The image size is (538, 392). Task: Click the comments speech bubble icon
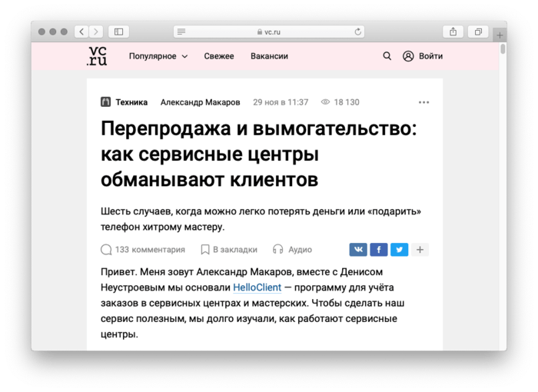(x=106, y=250)
